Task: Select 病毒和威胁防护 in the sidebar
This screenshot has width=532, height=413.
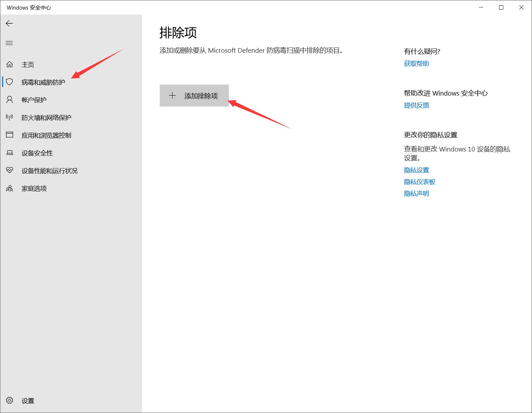Action: click(x=71, y=82)
